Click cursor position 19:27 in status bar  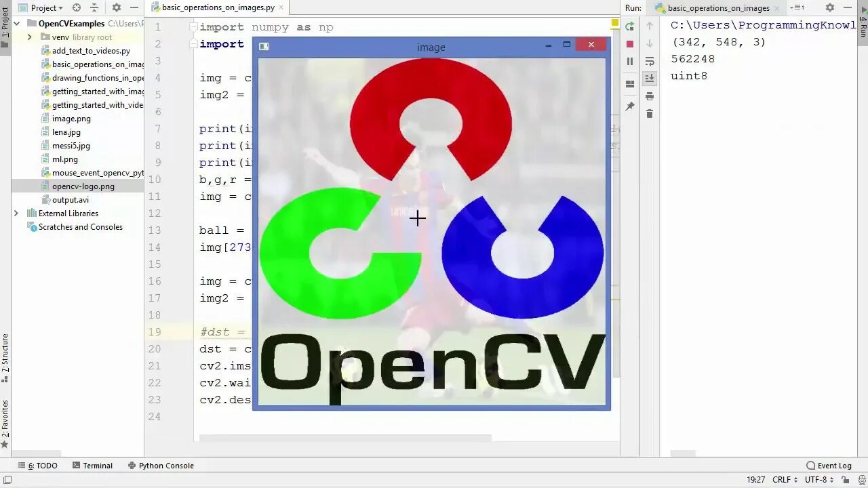[x=756, y=480]
